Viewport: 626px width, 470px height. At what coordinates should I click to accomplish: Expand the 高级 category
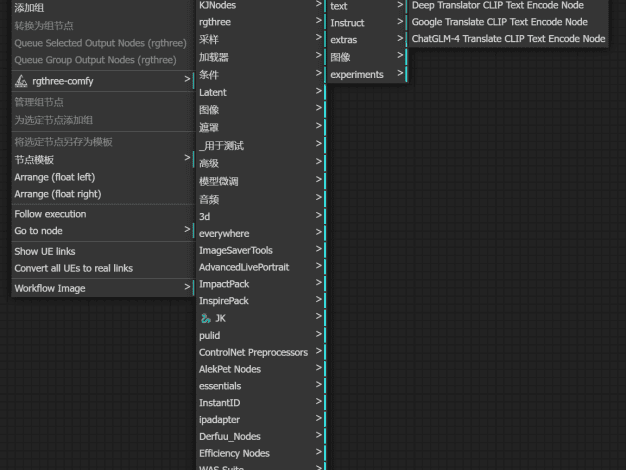pyautogui.click(x=261, y=163)
